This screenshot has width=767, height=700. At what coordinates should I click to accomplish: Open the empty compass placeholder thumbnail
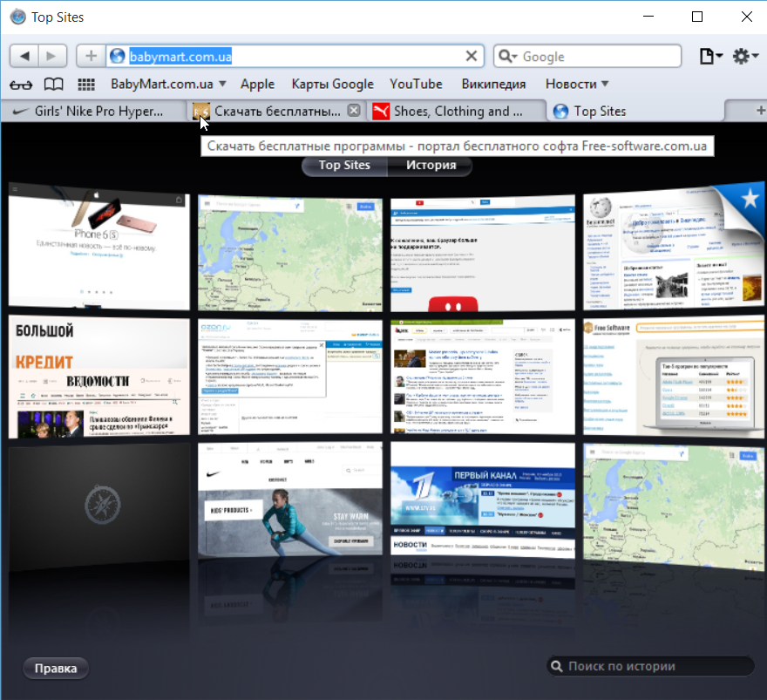(x=98, y=506)
